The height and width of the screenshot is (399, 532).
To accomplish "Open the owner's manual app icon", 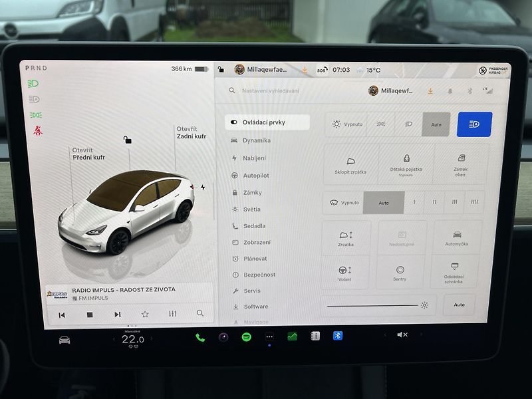I will click(315, 336).
